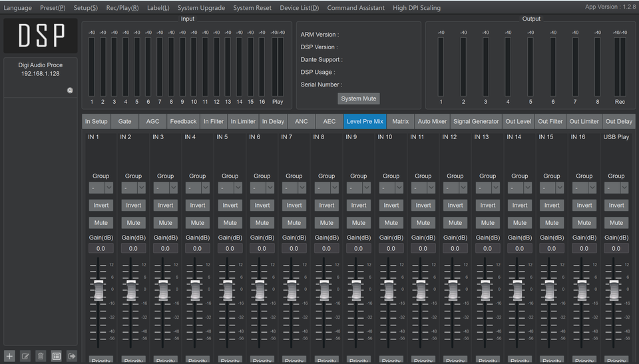
Task: Click the Priority button under IN 2
Action: point(133,360)
